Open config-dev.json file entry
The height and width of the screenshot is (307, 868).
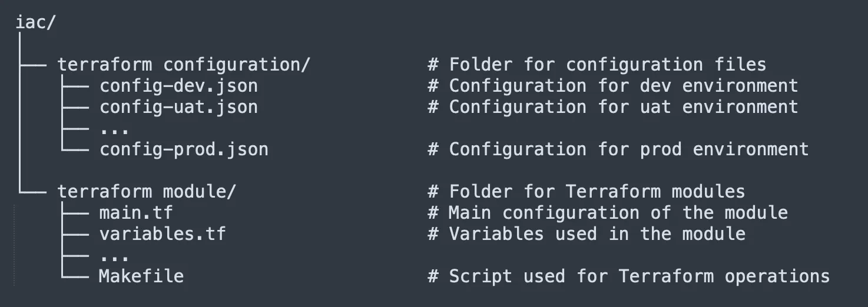(x=178, y=86)
